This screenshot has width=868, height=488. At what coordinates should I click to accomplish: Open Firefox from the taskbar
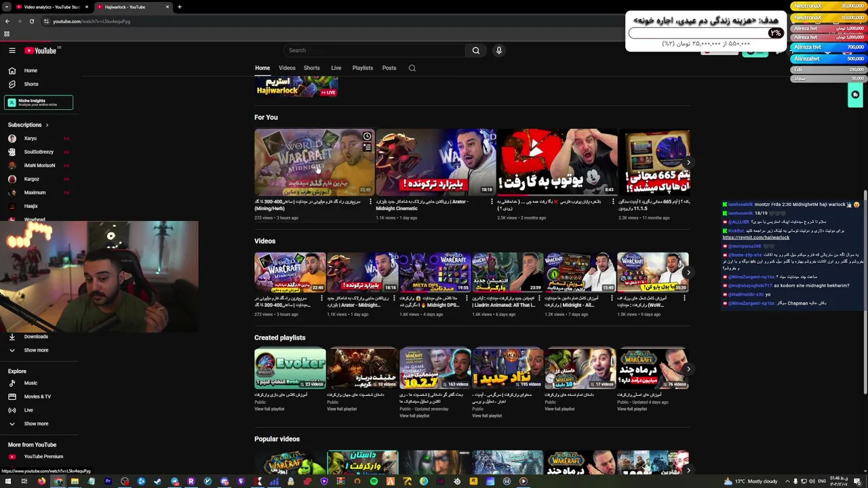click(x=41, y=481)
